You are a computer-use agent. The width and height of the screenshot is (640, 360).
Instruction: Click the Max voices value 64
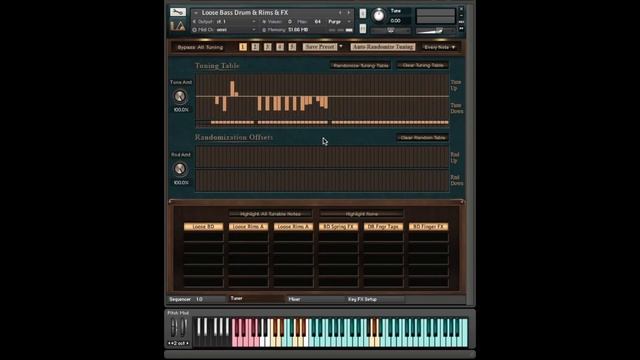[x=318, y=21]
